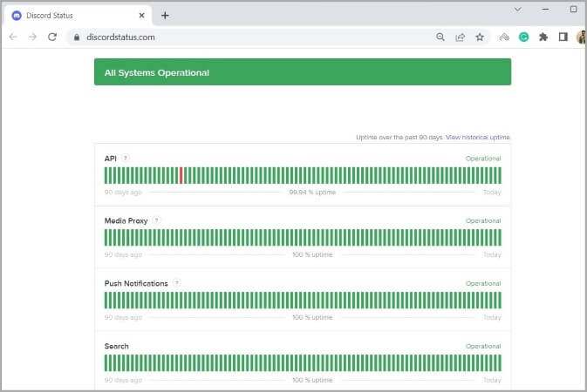Click the zoom magnifier icon in address bar
Image resolution: width=587 pixels, height=392 pixels.
click(x=440, y=37)
